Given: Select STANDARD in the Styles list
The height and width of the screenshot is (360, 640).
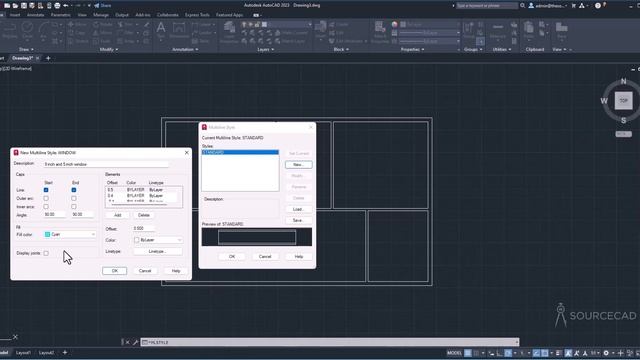Looking at the screenshot, I should [240, 152].
